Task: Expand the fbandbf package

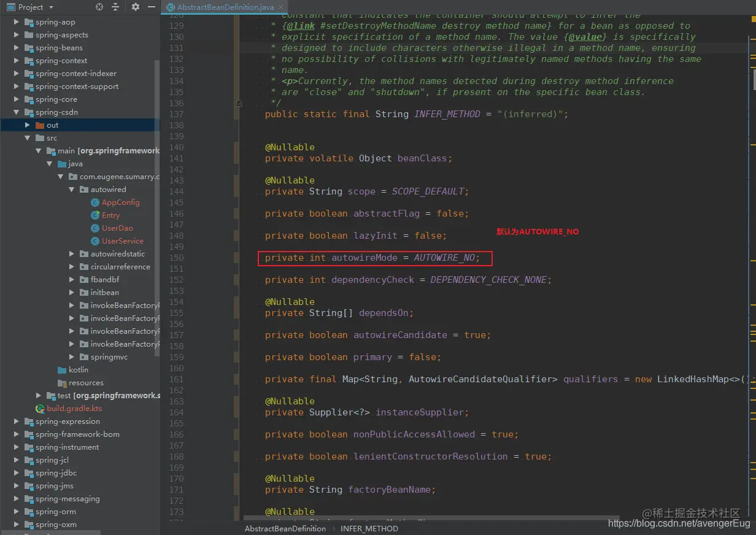Action: click(72, 280)
